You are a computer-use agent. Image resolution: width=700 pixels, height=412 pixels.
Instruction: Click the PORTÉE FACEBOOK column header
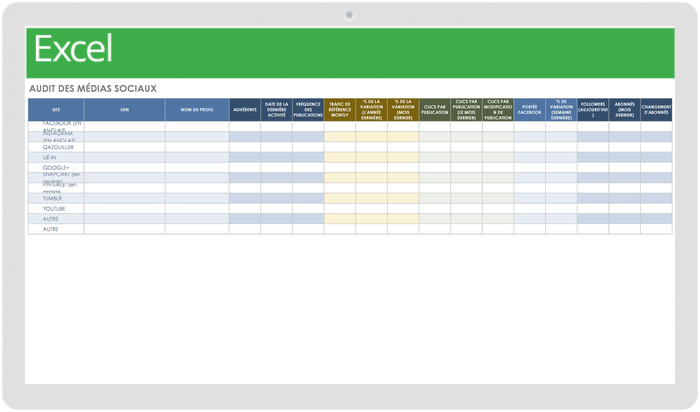click(529, 109)
